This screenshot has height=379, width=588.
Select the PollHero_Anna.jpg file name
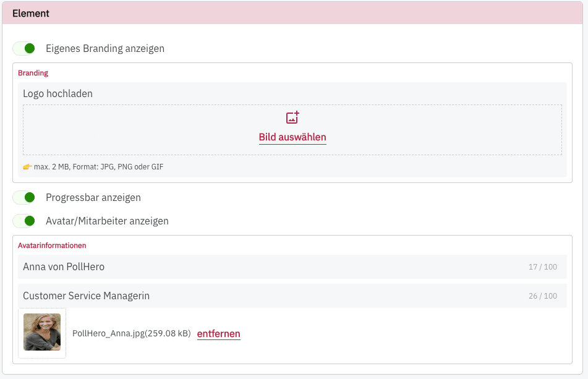click(131, 334)
